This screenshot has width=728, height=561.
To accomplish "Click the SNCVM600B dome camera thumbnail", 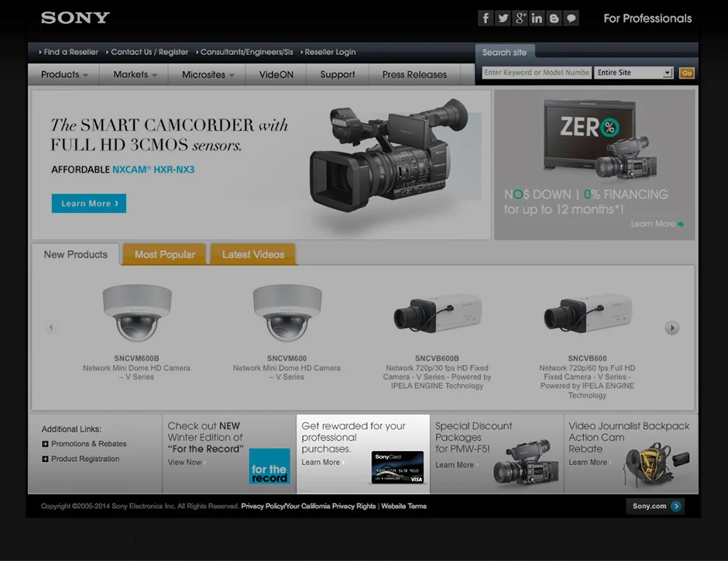I will (x=137, y=313).
